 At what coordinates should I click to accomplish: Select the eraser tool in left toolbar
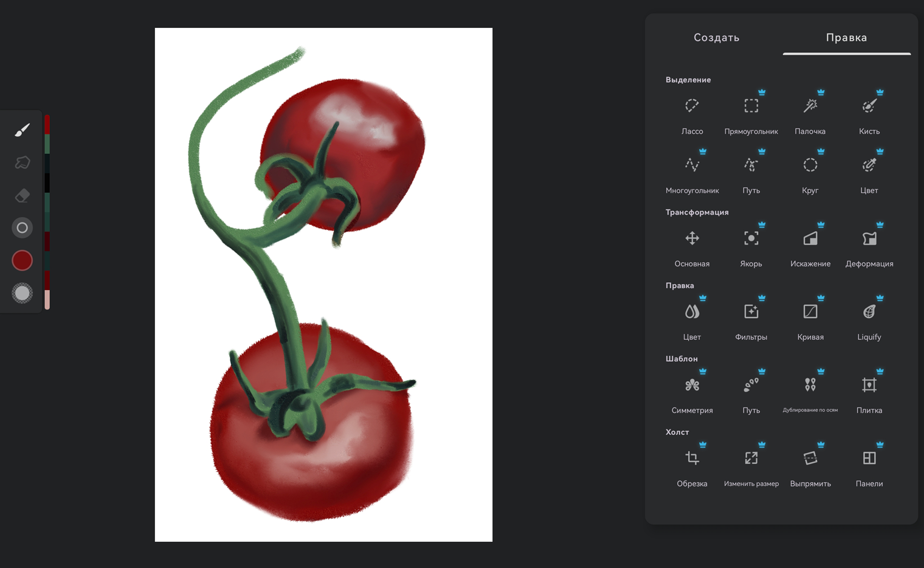(22, 195)
